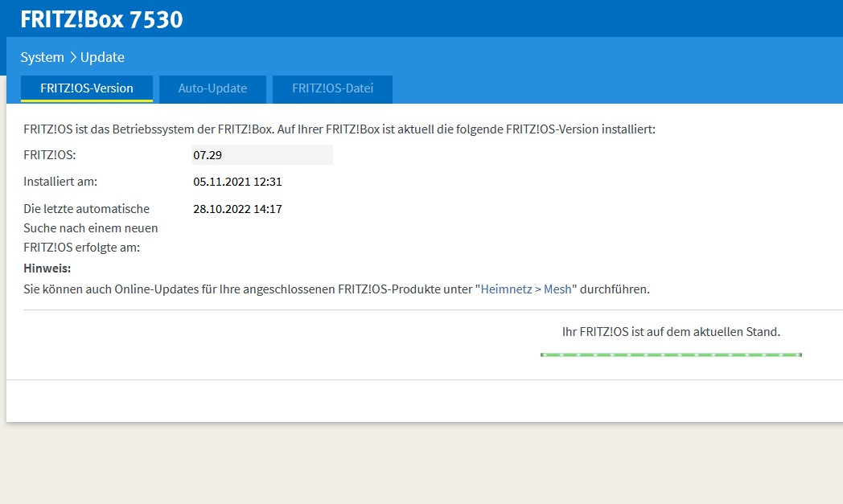The width and height of the screenshot is (843, 504).
Task: Open the FRITZ!OS-Version tab
Action: (x=87, y=88)
